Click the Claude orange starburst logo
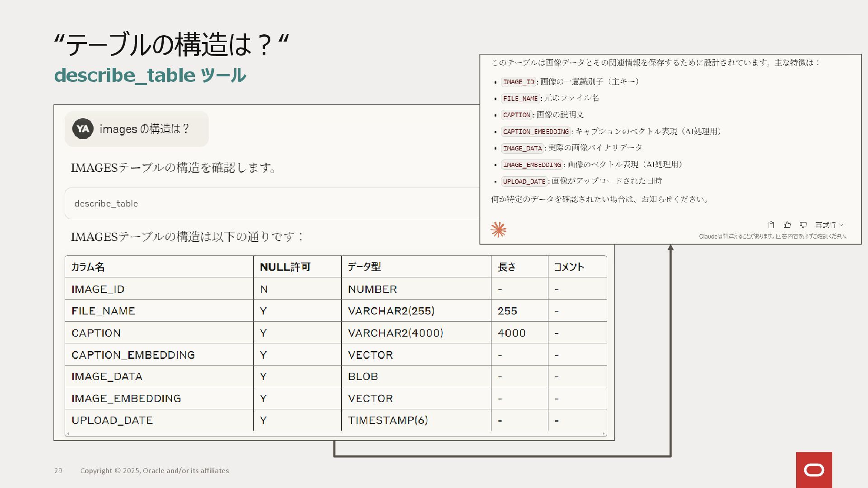The width and height of the screenshot is (868, 488). [498, 230]
